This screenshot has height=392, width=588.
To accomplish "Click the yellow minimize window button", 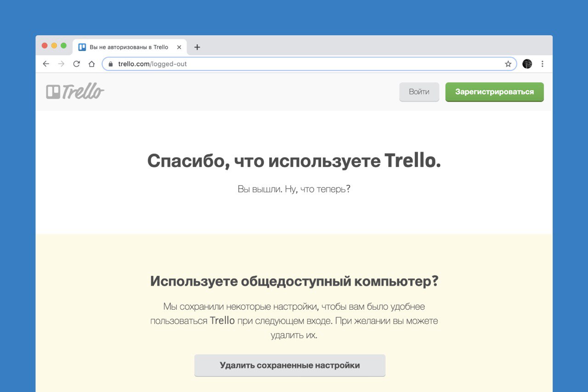I will pyautogui.click(x=54, y=45).
